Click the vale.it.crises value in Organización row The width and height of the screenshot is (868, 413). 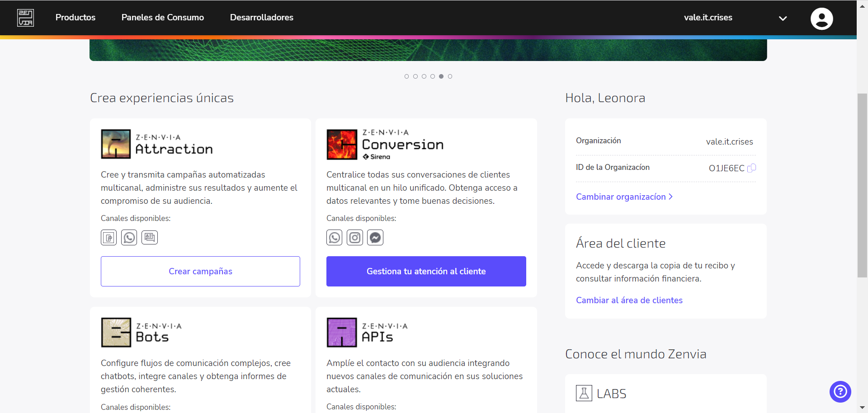(729, 141)
